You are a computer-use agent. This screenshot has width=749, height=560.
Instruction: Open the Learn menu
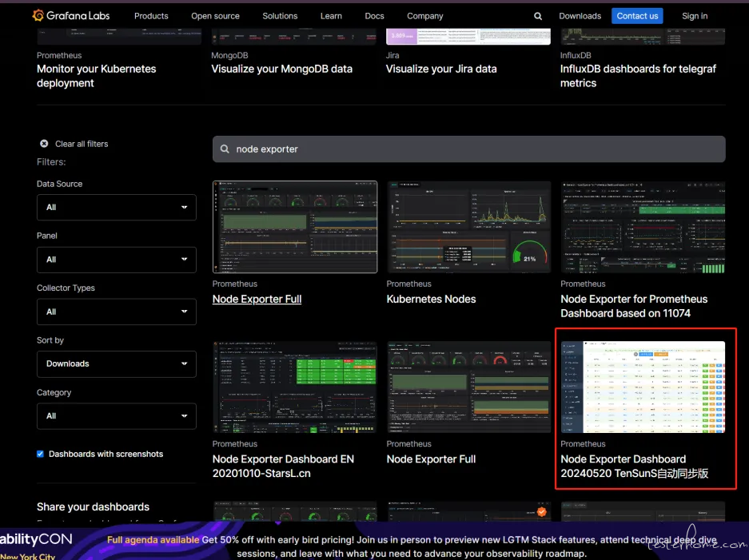(x=331, y=16)
